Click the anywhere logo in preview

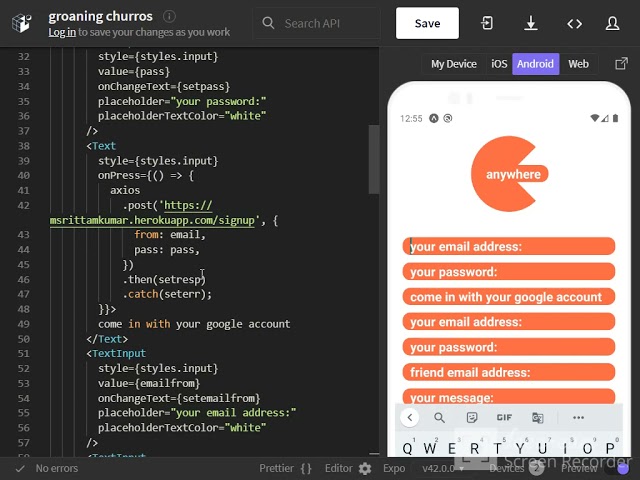pos(509,174)
